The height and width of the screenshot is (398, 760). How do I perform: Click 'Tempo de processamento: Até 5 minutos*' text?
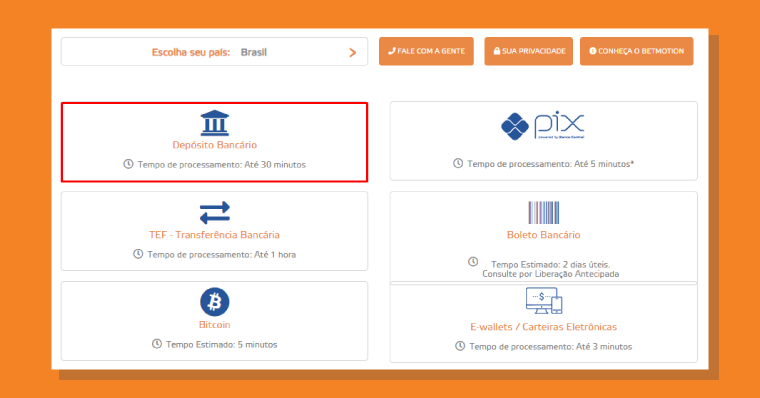pyautogui.click(x=551, y=164)
